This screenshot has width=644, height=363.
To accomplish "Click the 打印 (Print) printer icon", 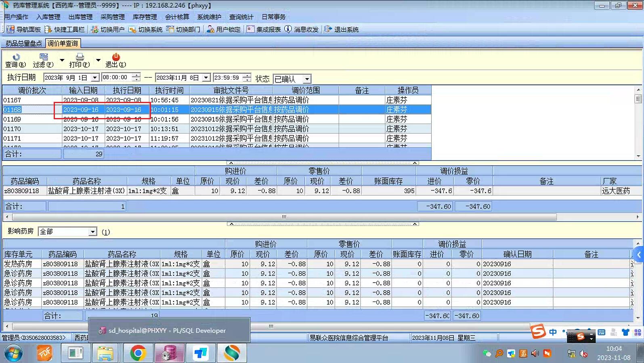I will pos(80,57).
